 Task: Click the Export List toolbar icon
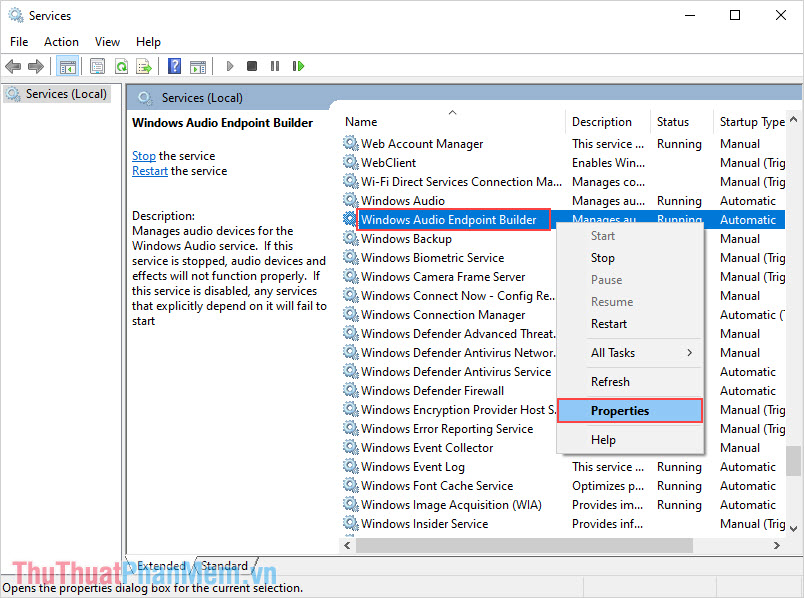(x=145, y=66)
